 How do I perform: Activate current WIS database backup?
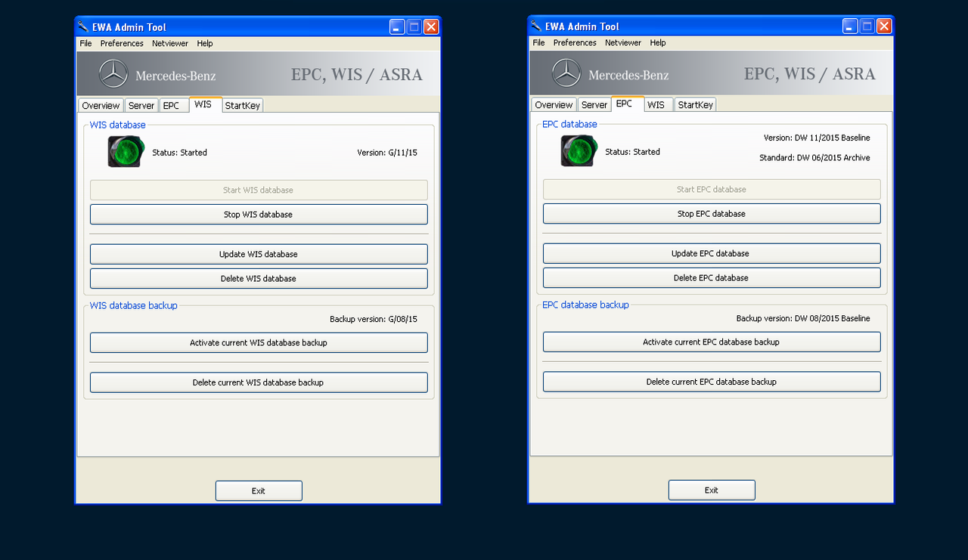point(259,343)
